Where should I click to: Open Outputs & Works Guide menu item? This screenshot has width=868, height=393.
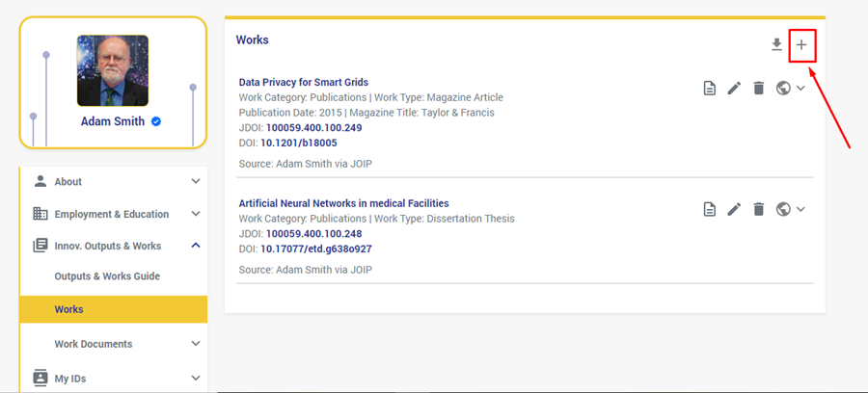pos(107,276)
